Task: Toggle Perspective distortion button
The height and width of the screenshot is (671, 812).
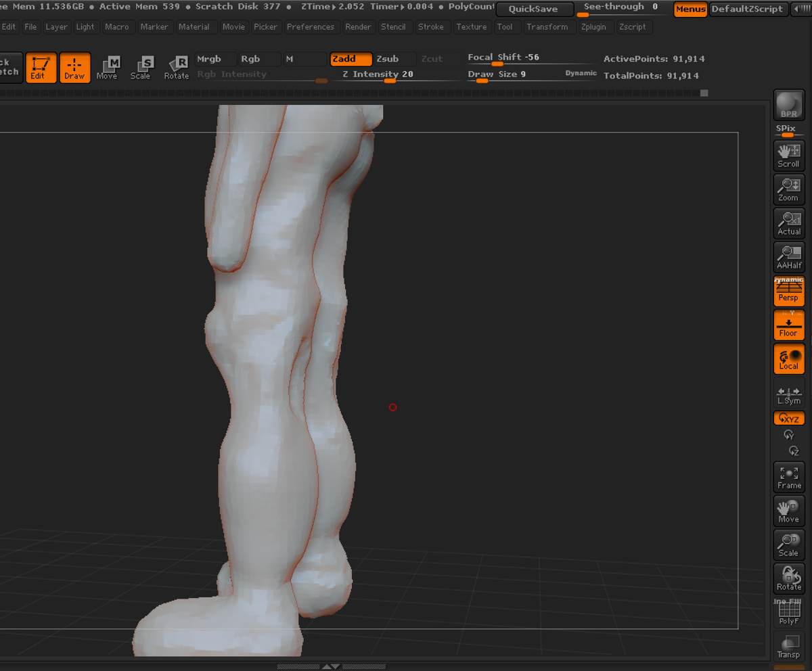Action: click(x=788, y=291)
